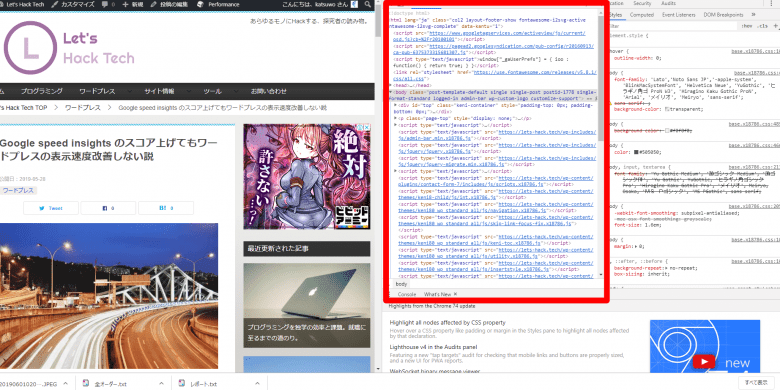The width and height of the screenshot is (780, 390).
Task: Expand the div id="top" node in Elements
Action: point(395,105)
